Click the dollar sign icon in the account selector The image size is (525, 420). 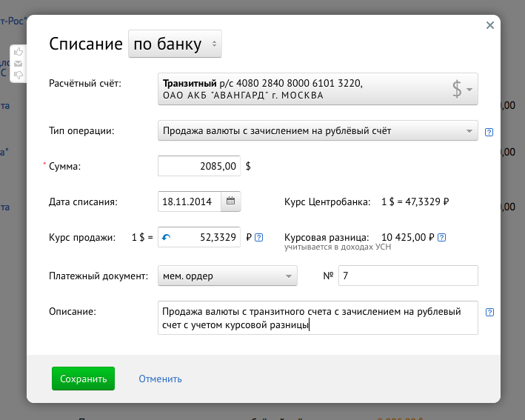pyautogui.click(x=457, y=89)
